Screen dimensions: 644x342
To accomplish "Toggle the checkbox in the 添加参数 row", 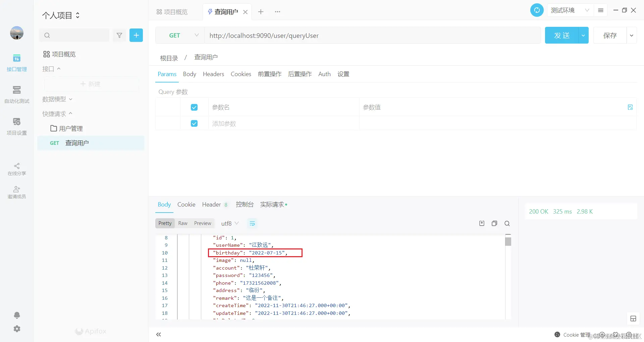I will click(194, 123).
